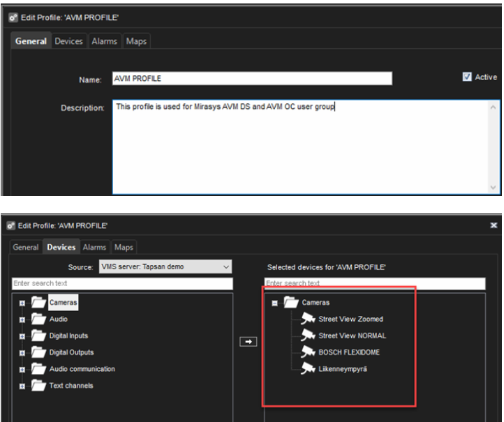The height and width of the screenshot is (422, 504).
Task: Click the Description scrollbar down arrow
Action: [494, 188]
